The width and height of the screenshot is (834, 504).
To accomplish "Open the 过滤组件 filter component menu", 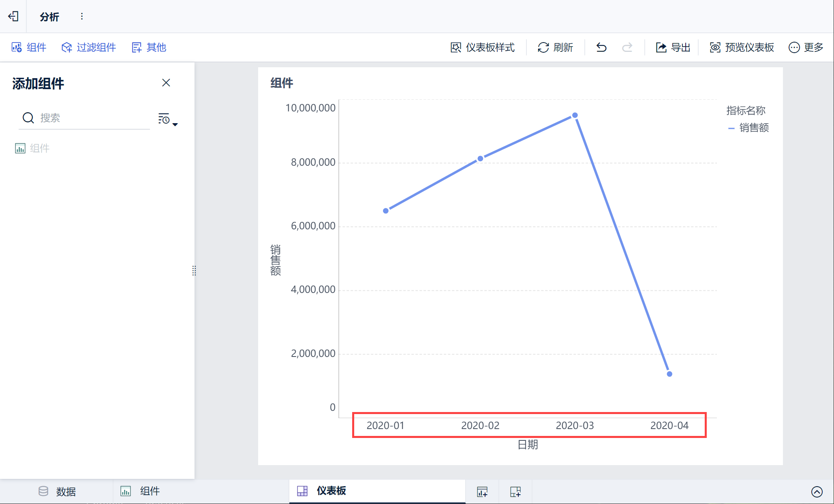I will 89,47.
